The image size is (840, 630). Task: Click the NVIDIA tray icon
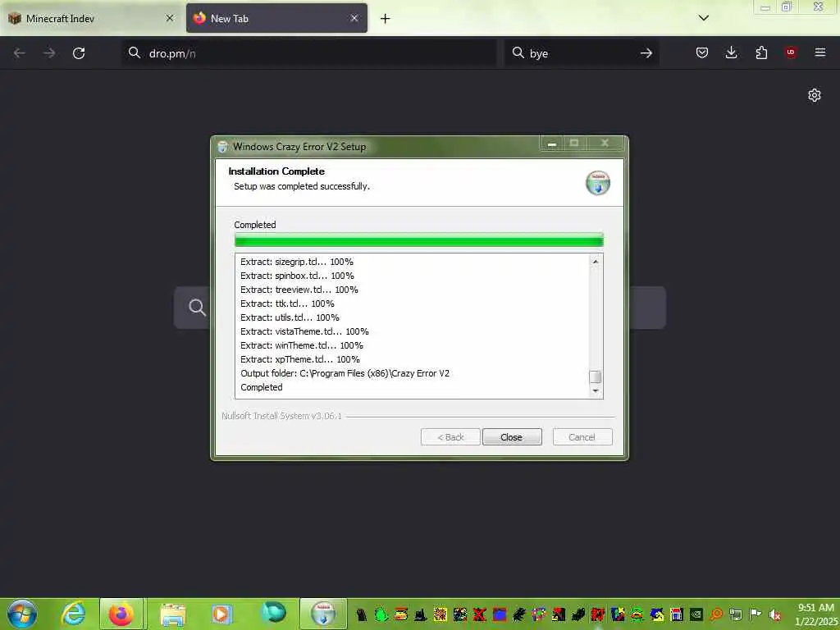pyautogui.click(x=696, y=614)
